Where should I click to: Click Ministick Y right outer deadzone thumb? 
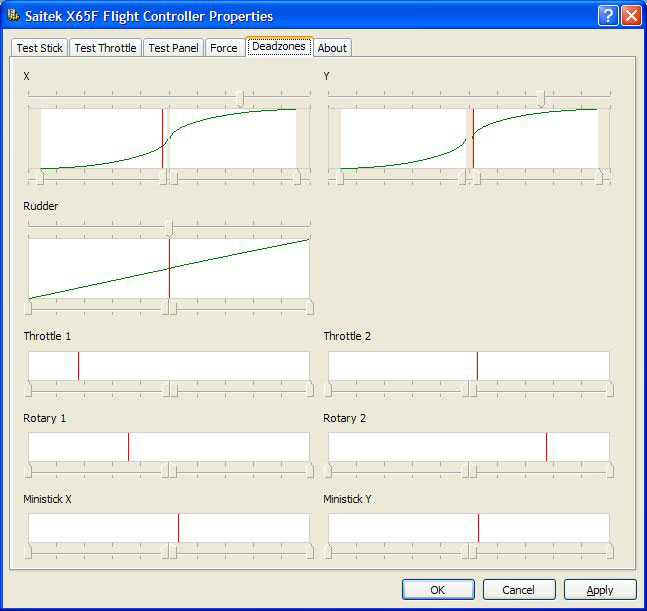point(610,552)
